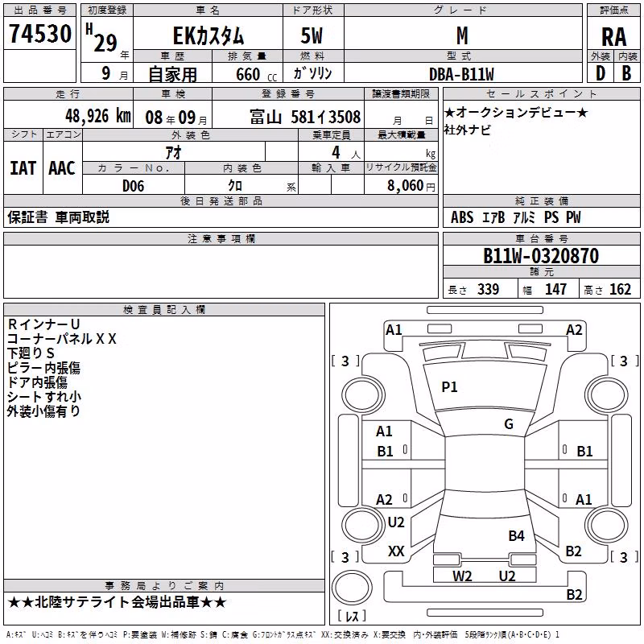The height and width of the screenshot is (644, 644).
Task: Click note ドア内張傷
Action: click(x=37, y=382)
